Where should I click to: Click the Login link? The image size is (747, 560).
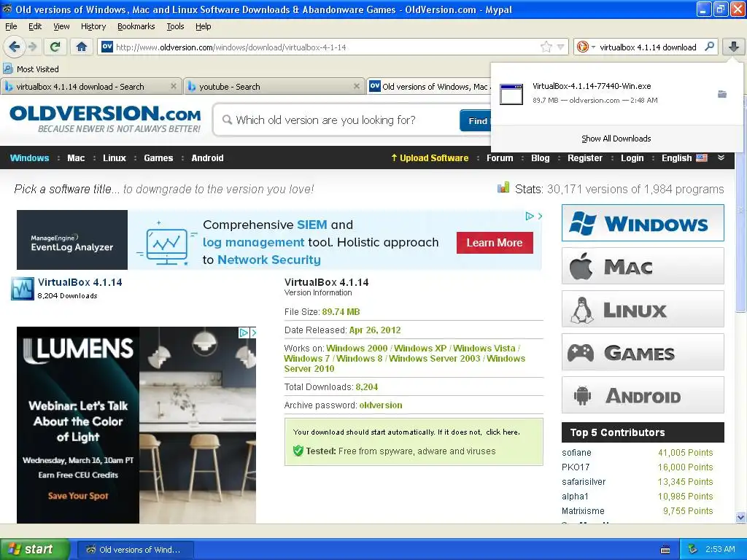(x=632, y=158)
